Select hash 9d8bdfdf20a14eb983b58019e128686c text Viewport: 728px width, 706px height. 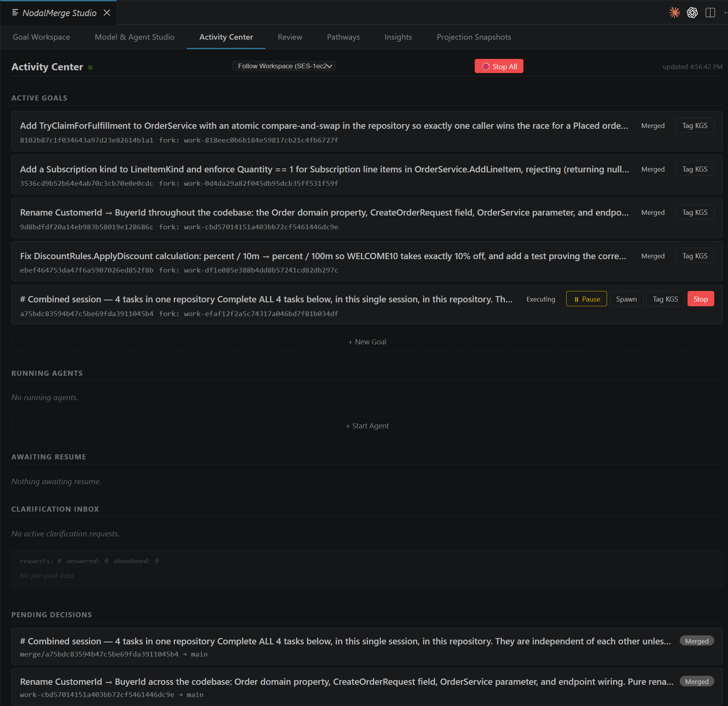click(x=86, y=227)
